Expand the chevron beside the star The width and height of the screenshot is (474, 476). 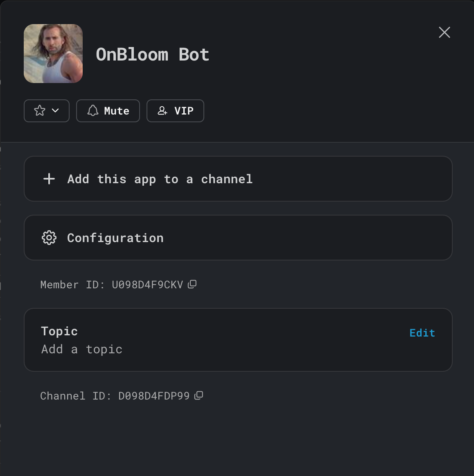(56, 110)
